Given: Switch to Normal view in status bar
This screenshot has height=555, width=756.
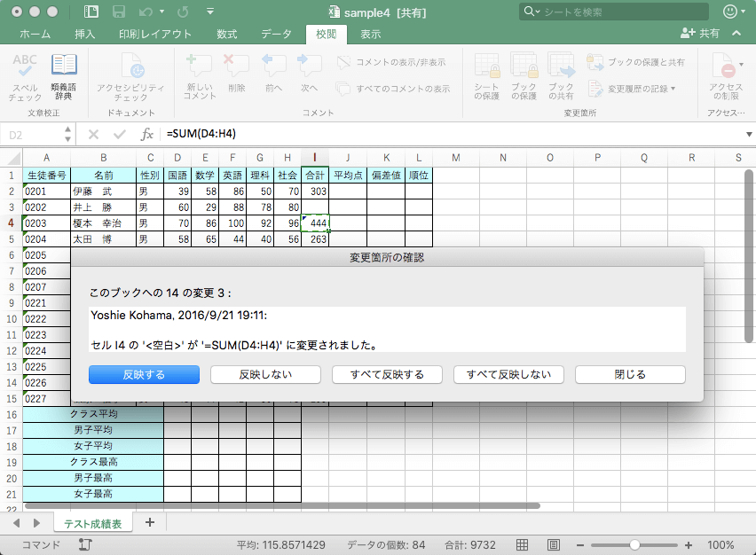Looking at the screenshot, I should pyautogui.click(x=522, y=545).
